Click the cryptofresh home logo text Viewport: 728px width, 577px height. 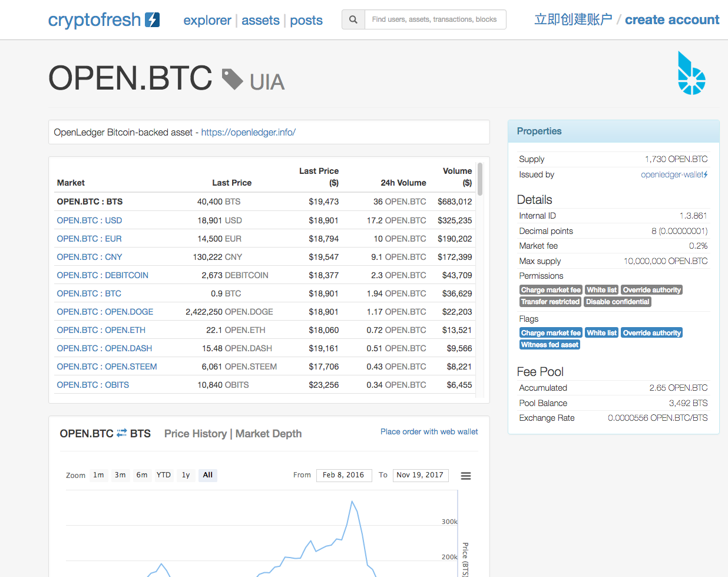[94, 20]
